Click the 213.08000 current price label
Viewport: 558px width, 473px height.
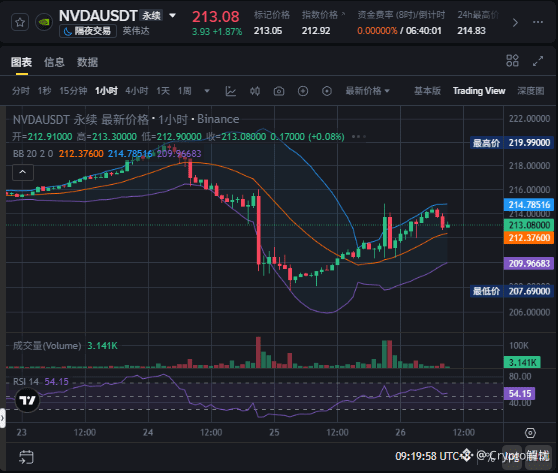[529, 225]
